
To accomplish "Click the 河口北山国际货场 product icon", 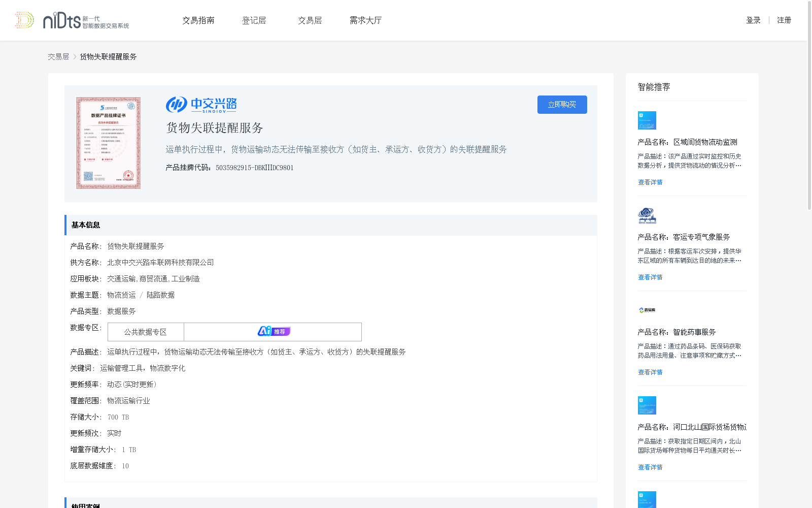I will tap(647, 405).
